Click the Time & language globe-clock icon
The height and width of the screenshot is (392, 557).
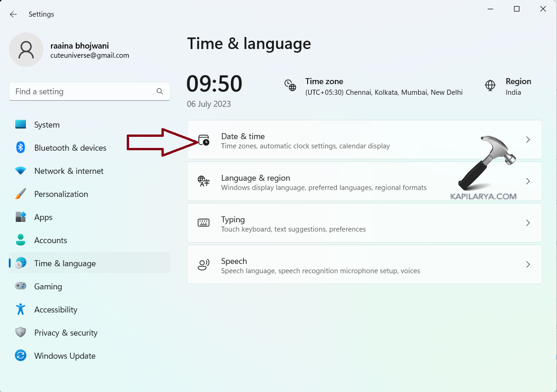click(x=20, y=263)
